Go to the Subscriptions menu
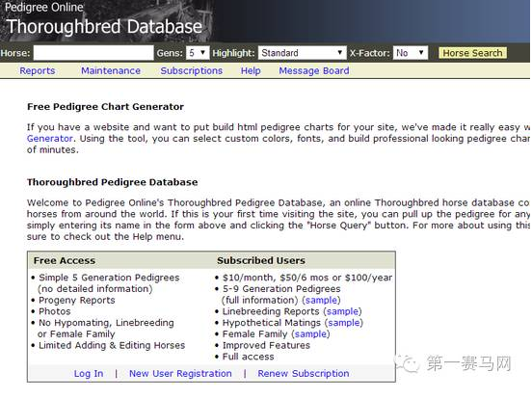The width and height of the screenshot is (532, 399). pos(192,70)
